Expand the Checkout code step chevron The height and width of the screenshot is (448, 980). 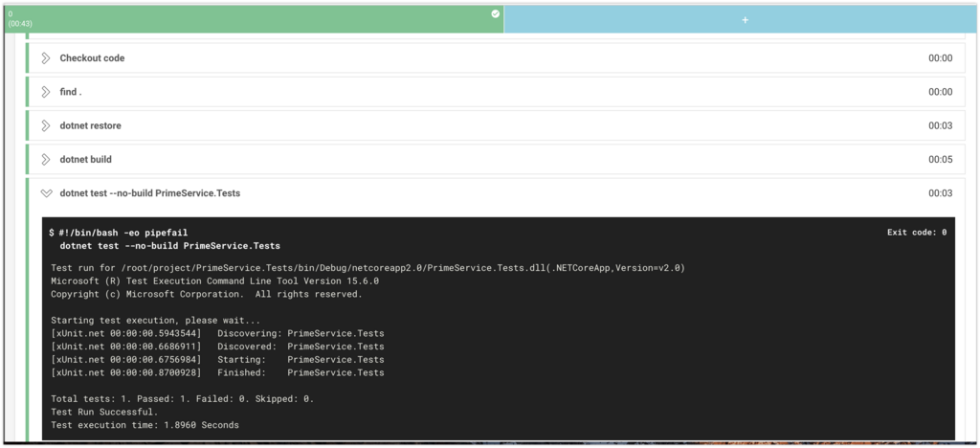tap(46, 58)
